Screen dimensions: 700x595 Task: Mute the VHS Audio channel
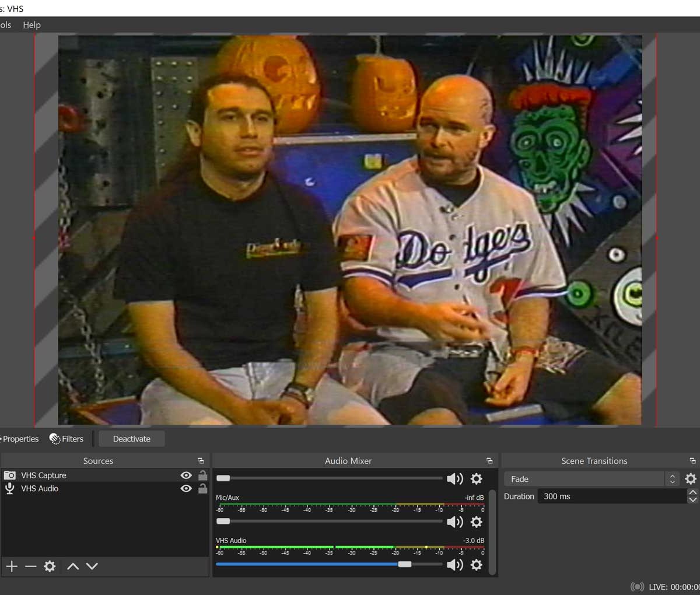point(454,565)
